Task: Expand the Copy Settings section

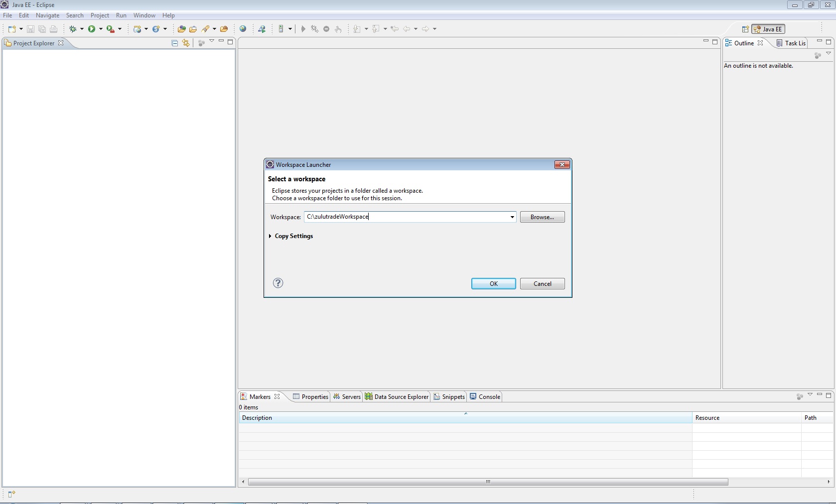Action: pos(270,236)
